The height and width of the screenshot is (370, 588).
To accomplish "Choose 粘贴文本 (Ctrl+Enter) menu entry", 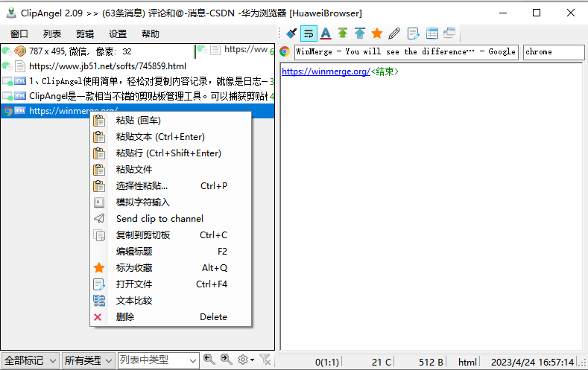I will point(171,137).
